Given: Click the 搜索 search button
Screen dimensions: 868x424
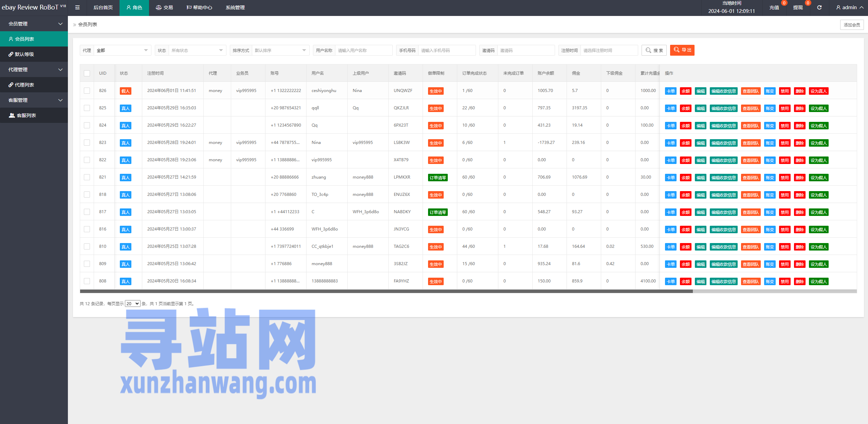Looking at the screenshot, I should (x=654, y=50).
